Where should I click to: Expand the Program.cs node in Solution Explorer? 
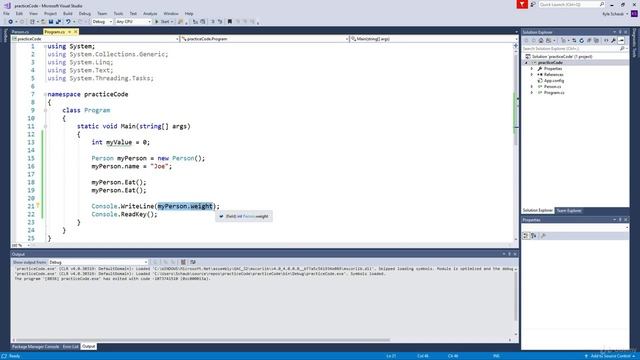[531, 93]
